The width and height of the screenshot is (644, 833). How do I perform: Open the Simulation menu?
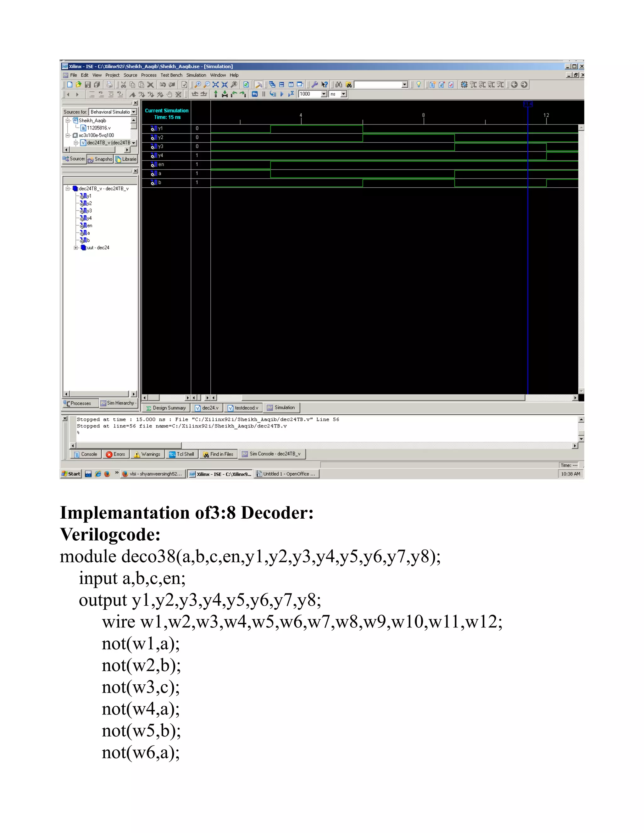click(196, 75)
